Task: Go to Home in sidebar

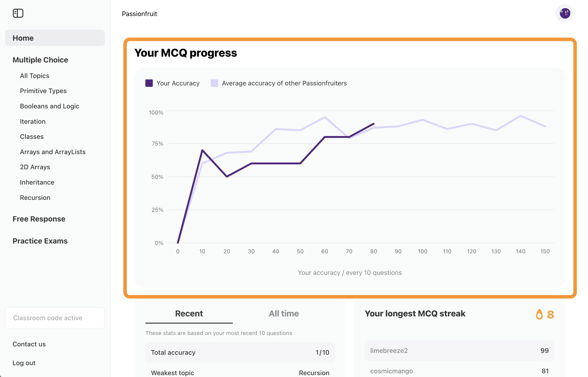Action: pos(55,38)
